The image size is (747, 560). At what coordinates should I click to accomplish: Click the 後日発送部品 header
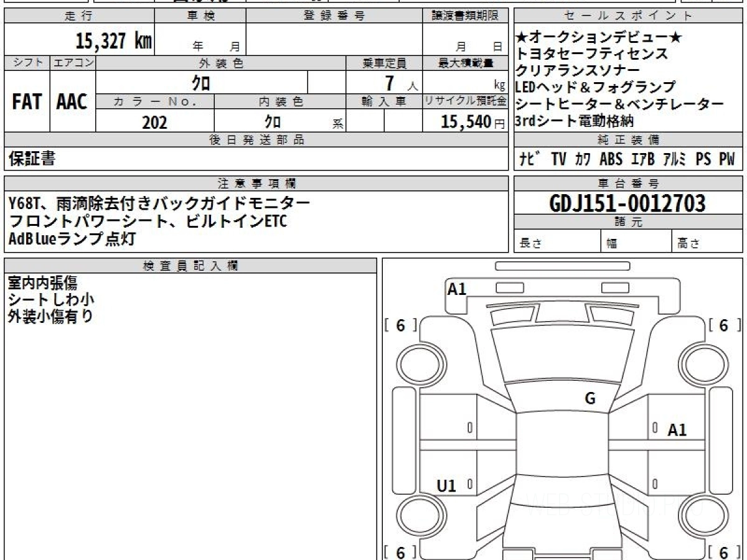click(256, 140)
